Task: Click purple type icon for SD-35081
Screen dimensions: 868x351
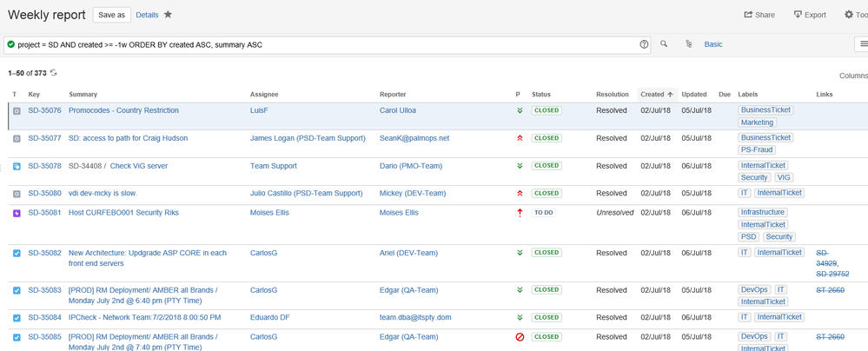Action: [17, 213]
